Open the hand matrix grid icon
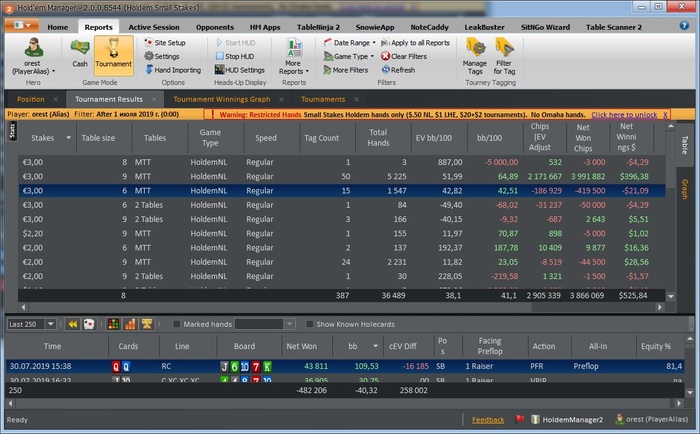This screenshot has height=434, width=700. pos(113,324)
